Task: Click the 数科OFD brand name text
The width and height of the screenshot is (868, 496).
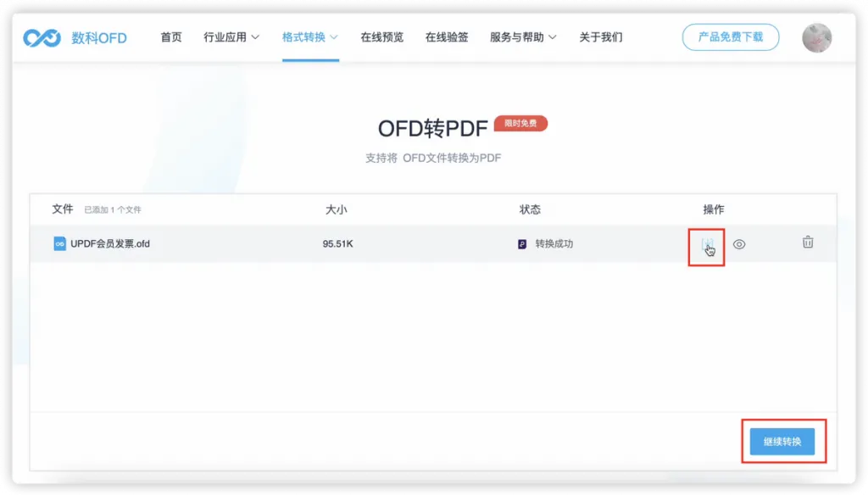Action: coord(99,38)
